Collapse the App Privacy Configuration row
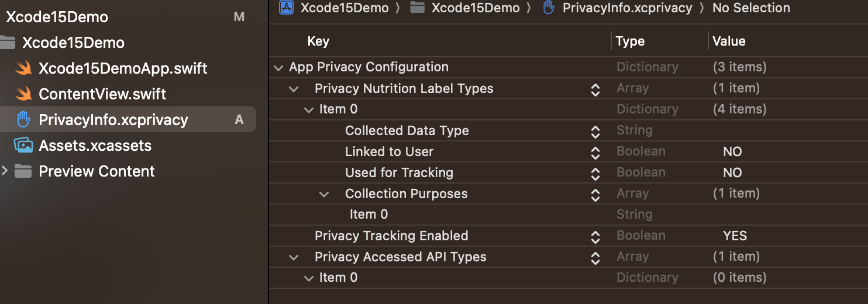Viewport: 868px width, 304px height. click(x=278, y=68)
